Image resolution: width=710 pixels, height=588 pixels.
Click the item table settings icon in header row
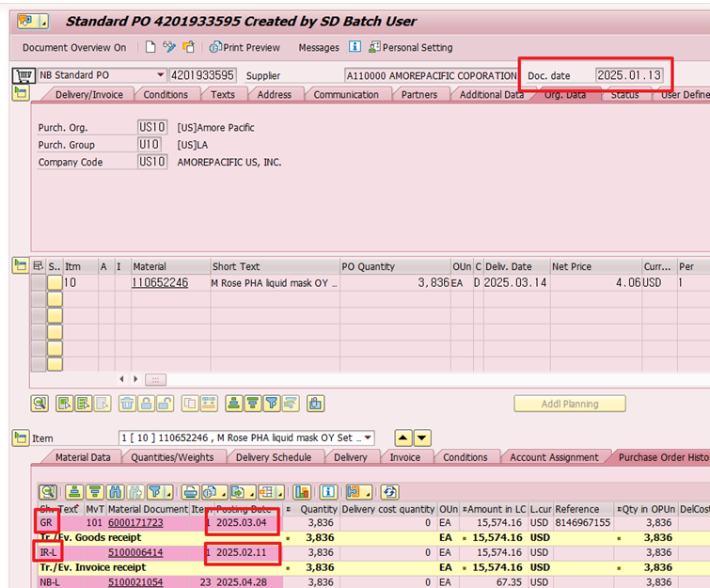point(38,266)
